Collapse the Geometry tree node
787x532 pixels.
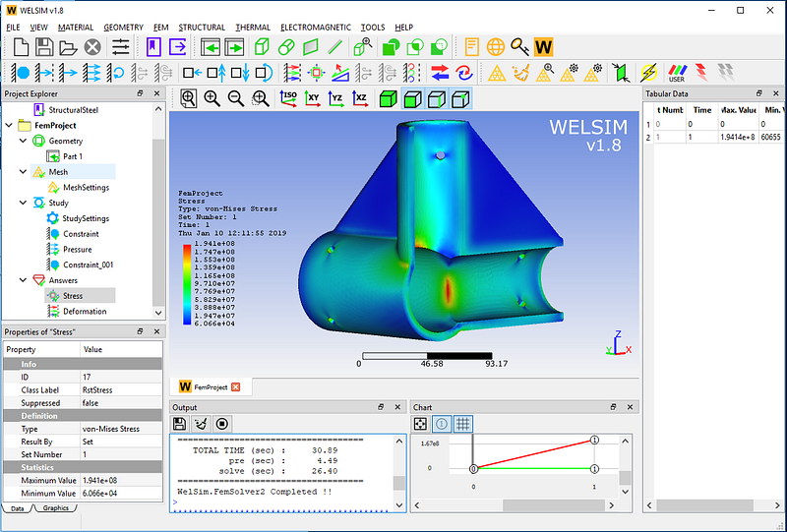[x=23, y=141]
